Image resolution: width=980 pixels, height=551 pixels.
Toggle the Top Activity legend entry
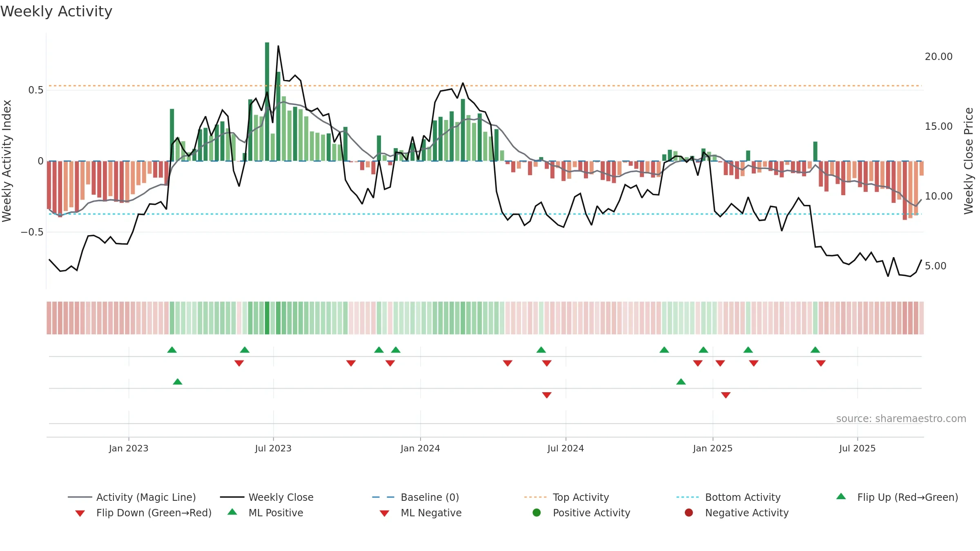point(567,497)
